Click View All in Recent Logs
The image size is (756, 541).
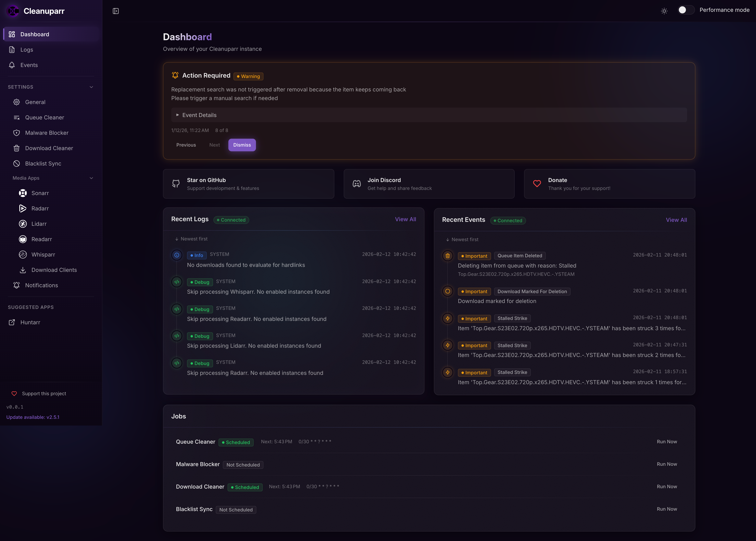[405, 219]
